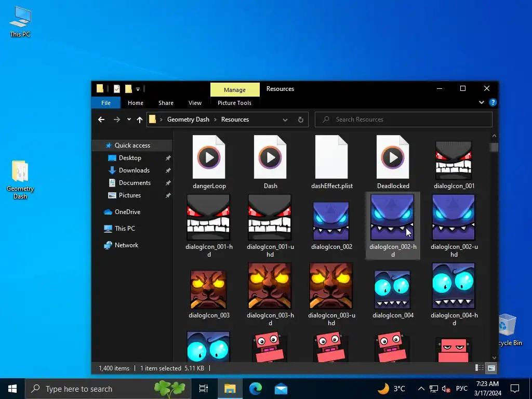
Task: Select the dialogIcon_004 image
Action: pos(393,294)
